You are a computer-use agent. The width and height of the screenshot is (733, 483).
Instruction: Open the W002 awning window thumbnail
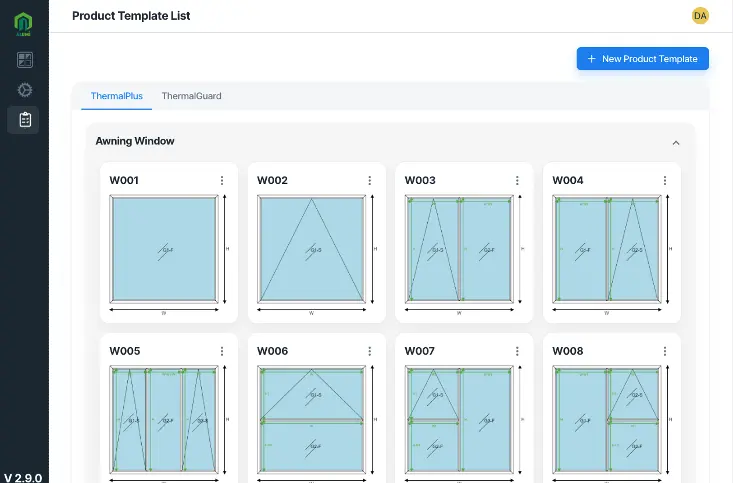coord(316,254)
